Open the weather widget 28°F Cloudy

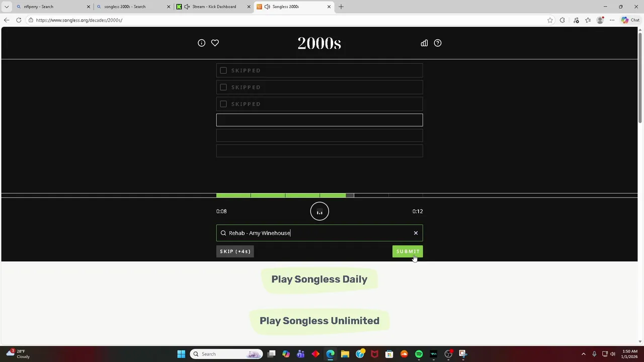[18, 354]
